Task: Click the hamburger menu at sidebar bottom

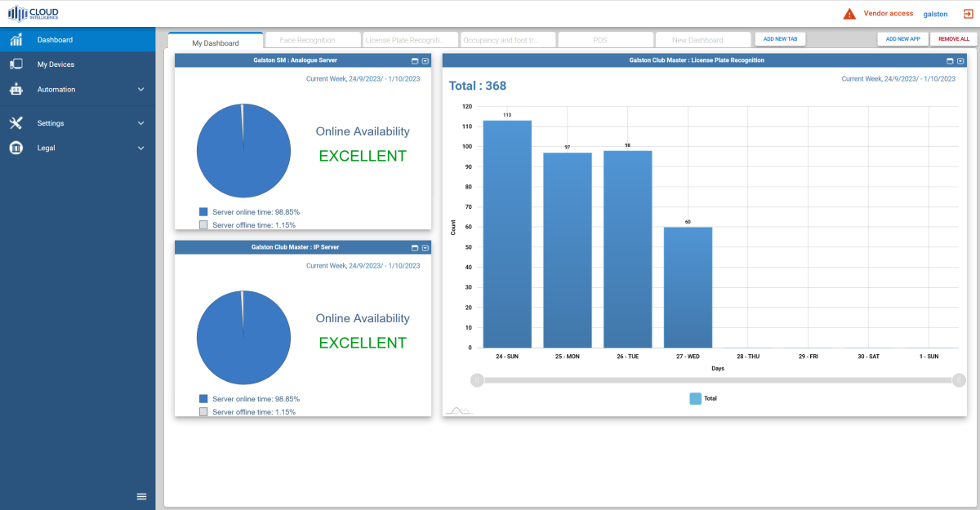Action: pos(140,496)
